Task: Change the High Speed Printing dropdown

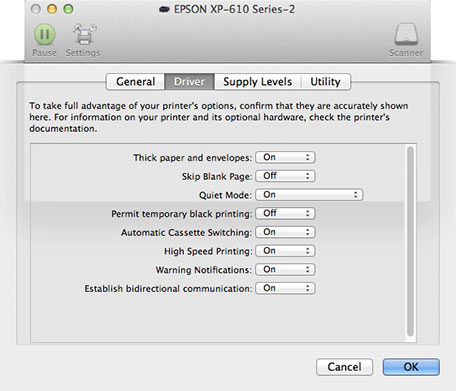Action: (285, 251)
